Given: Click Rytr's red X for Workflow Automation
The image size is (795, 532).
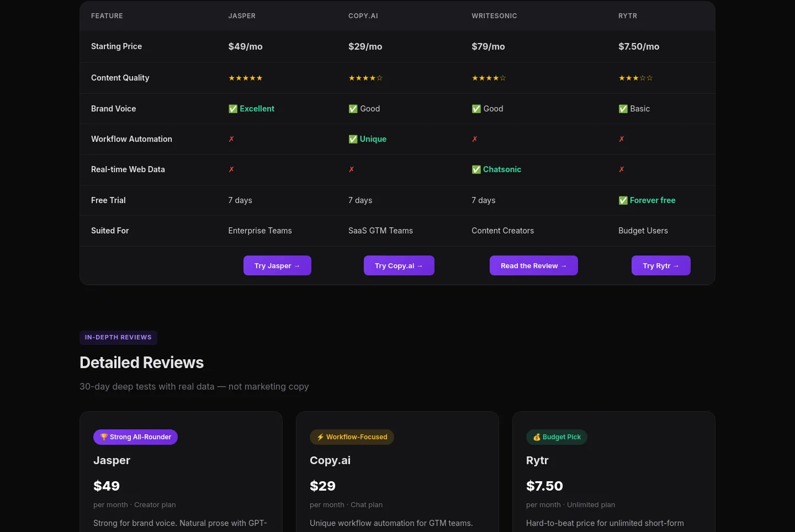Looking at the screenshot, I should click(622, 139).
